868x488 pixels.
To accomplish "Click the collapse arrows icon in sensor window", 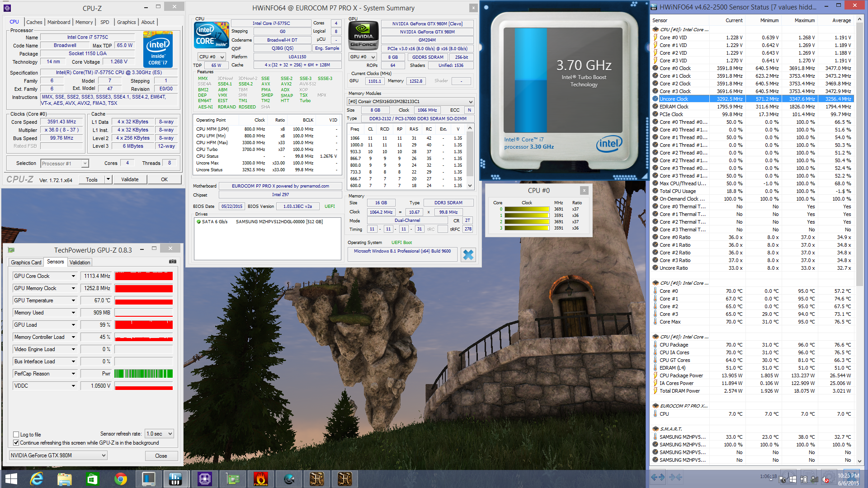I will pyautogui.click(x=675, y=477).
